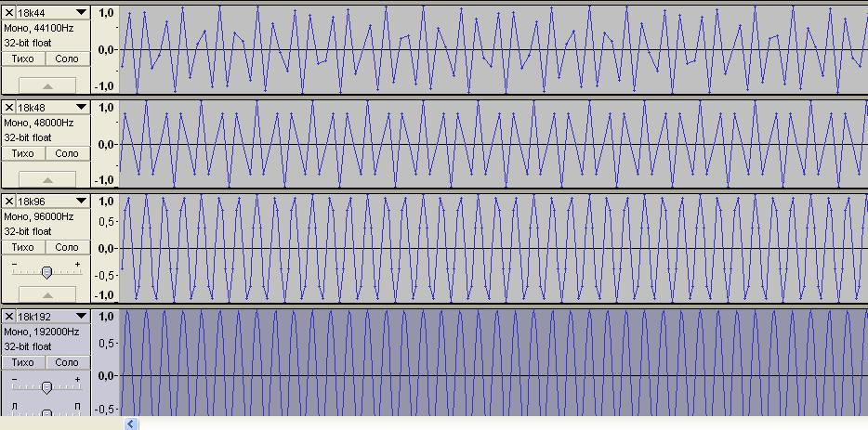Expand the 18k48 track name menu
Screen dimensions: 868x430
81,108
